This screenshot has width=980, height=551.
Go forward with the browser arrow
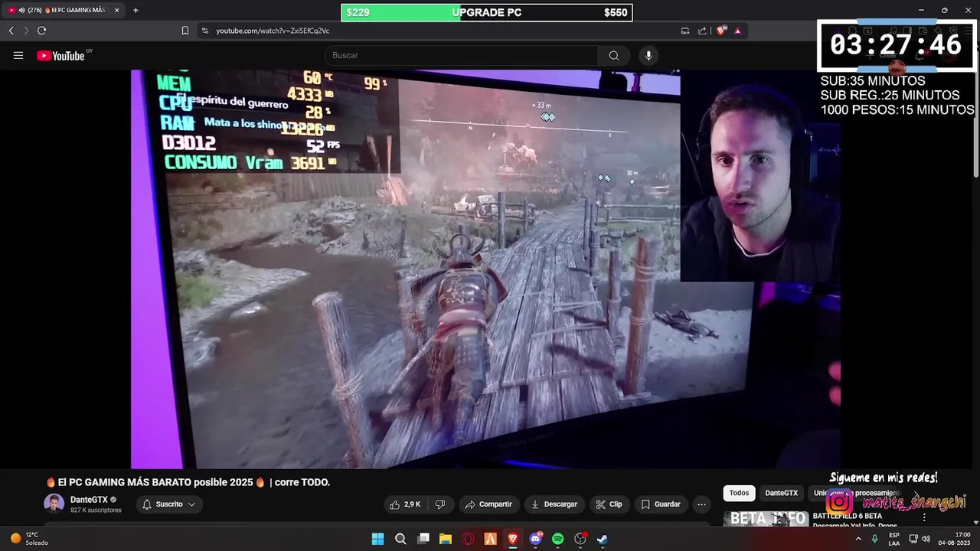click(x=26, y=31)
